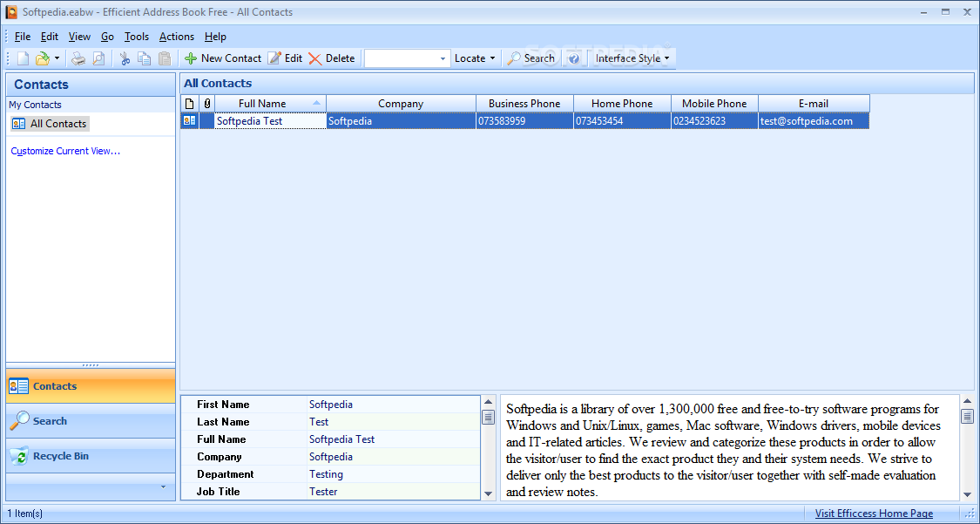Sort by Mobile Phone column header
Screen dimensions: 980x524
(x=714, y=103)
